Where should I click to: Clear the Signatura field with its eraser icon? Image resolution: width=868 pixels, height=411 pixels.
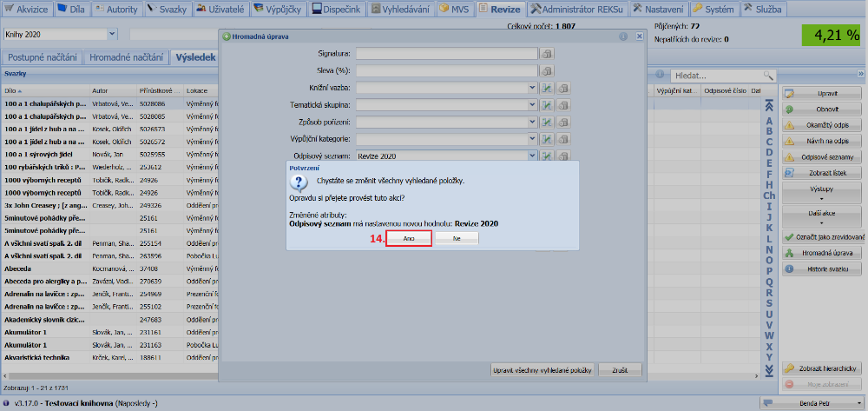coord(548,54)
